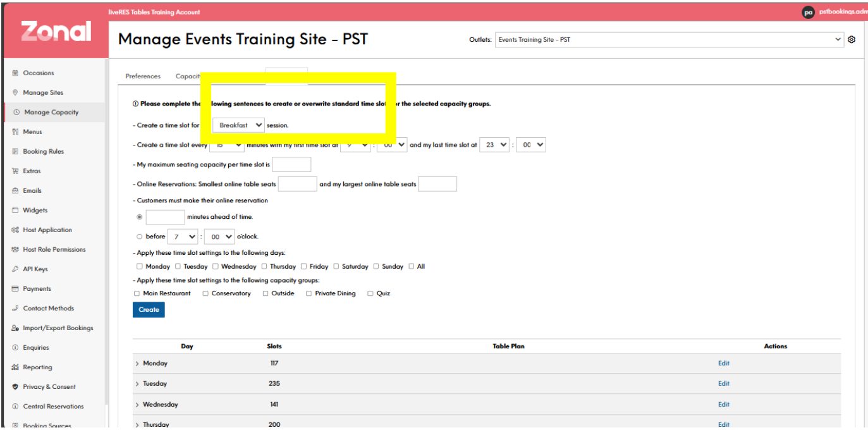
Task: Select the 'before o'clock' radio button
Action: click(139, 236)
